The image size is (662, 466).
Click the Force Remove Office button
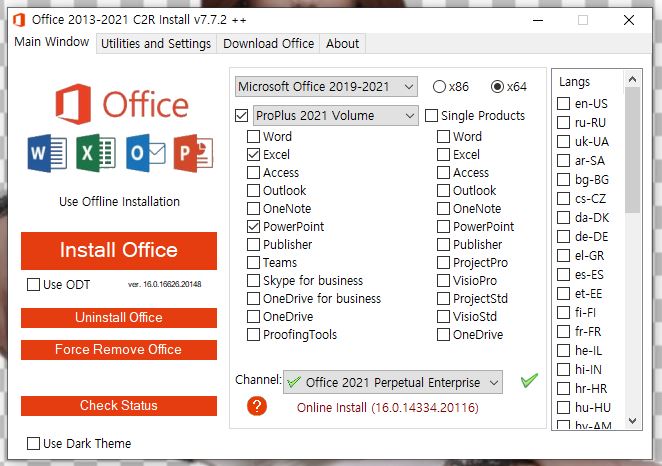[119, 350]
